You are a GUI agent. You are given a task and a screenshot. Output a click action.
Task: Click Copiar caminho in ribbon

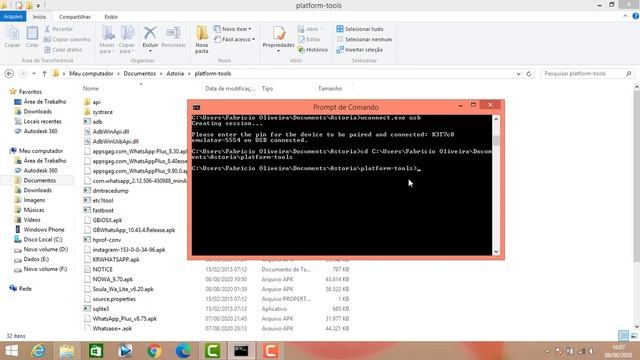click(67, 39)
